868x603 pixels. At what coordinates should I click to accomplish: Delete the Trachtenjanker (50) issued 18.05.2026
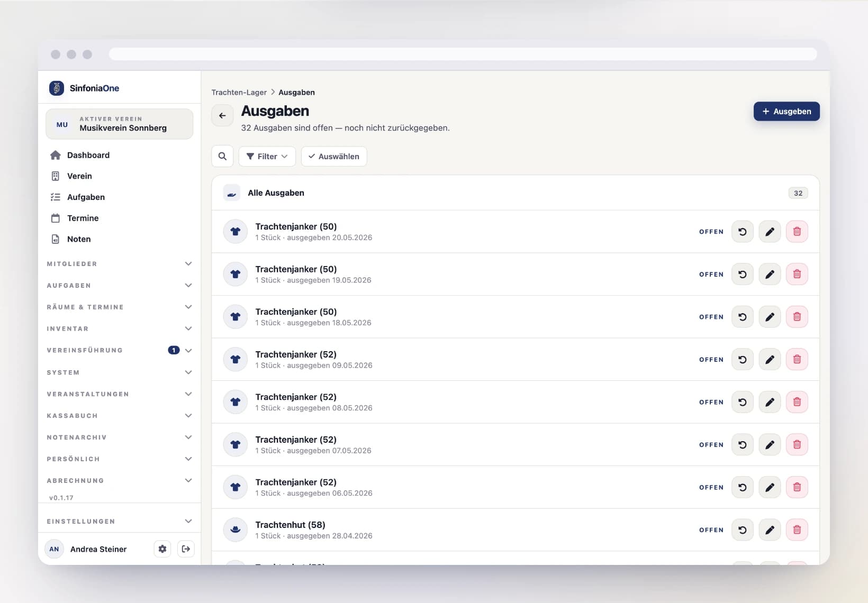(797, 317)
